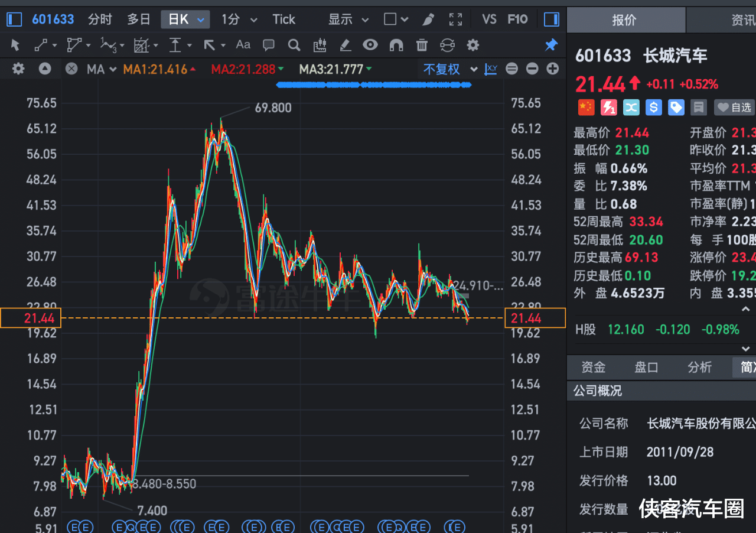Toggle the XY axis scale icon
The height and width of the screenshot is (533, 756).
491,69
